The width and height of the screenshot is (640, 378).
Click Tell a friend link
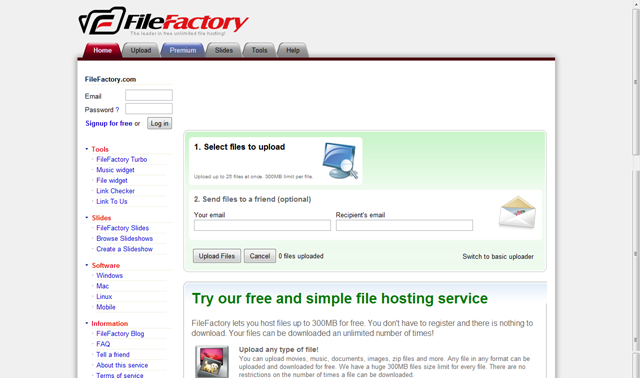tap(113, 355)
